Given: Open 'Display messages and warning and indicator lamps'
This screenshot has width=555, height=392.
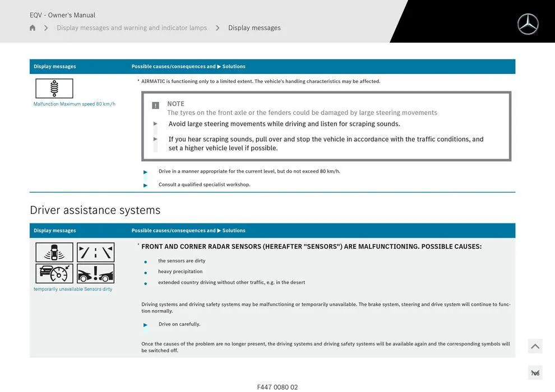Looking at the screenshot, I should (x=132, y=27).
